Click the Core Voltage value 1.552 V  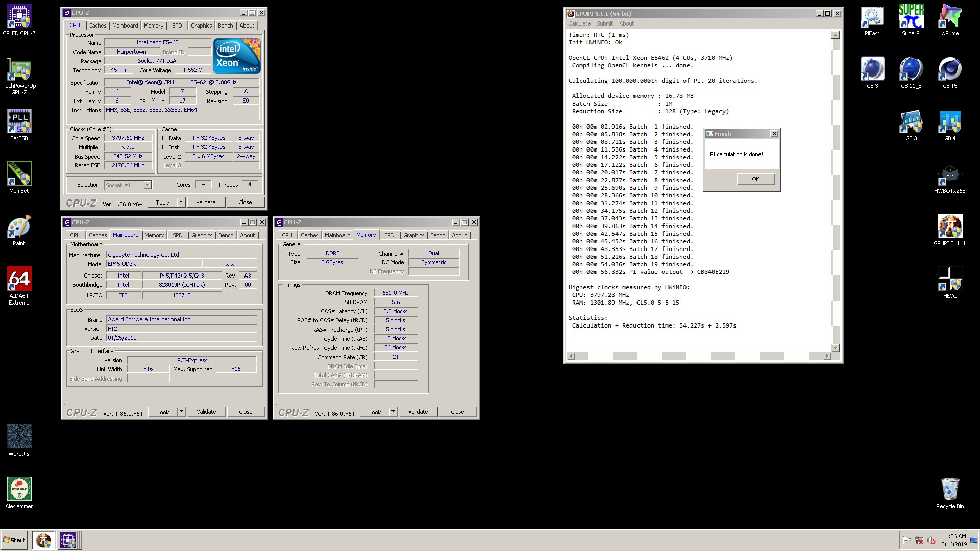coord(192,70)
